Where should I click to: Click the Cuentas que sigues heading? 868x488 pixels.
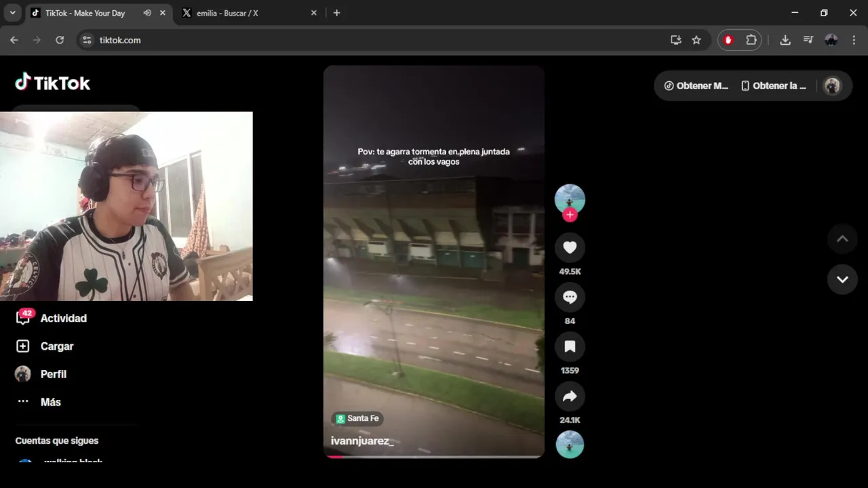pyautogui.click(x=57, y=441)
